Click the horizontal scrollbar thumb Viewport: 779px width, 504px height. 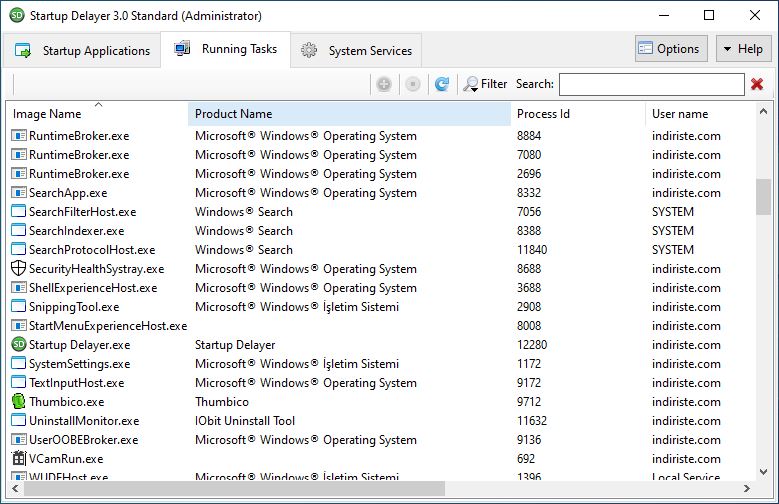pyautogui.click(x=234, y=489)
